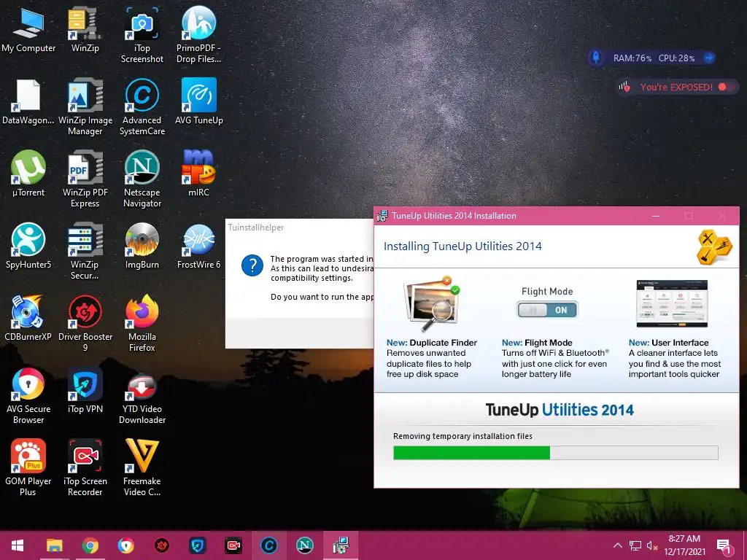Open the iTop VPN desktop icon
This screenshot has width=747, height=560.
tap(85, 391)
